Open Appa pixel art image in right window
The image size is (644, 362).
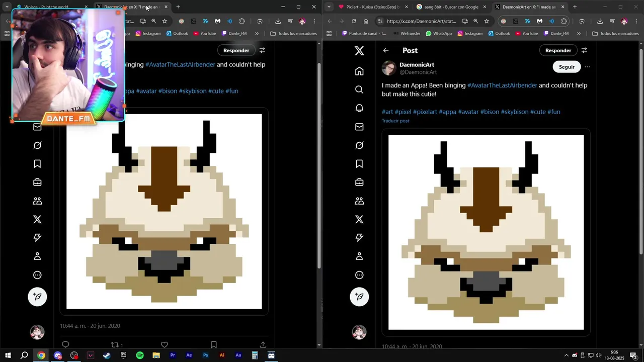[x=486, y=232]
